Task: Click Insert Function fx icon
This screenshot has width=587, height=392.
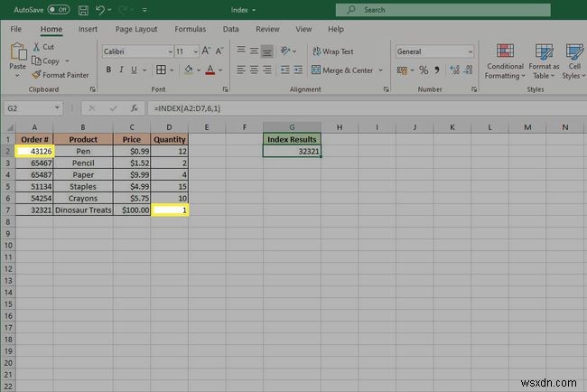Action: [x=134, y=108]
